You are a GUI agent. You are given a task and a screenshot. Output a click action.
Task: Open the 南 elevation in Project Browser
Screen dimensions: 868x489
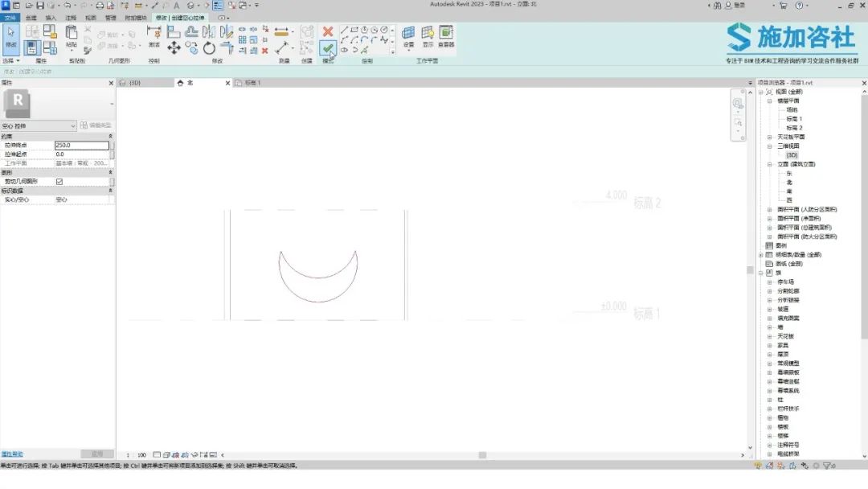[x=789, y=191]
